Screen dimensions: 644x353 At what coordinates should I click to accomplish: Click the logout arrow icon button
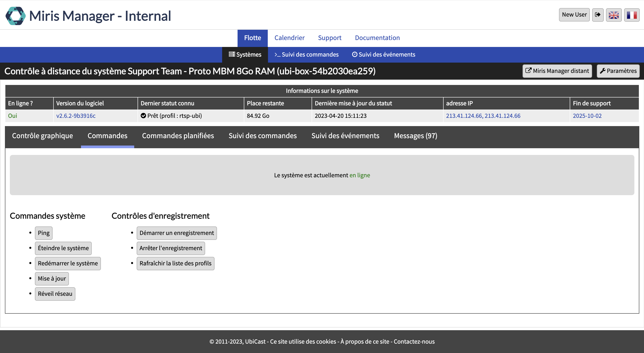pyautogui.click(x=598, y=15)
